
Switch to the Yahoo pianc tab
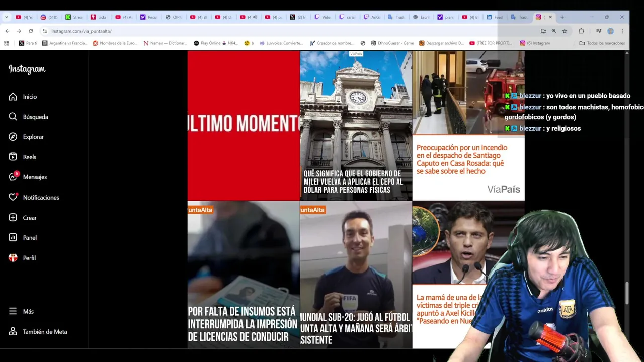point(446,17)
